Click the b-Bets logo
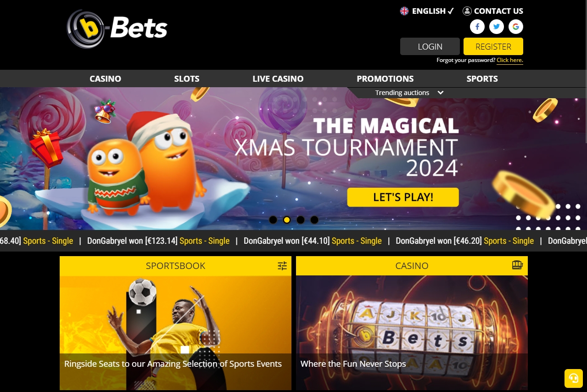Image resolution: width=587 pixels, height=392 pixels. coord(117,29)
